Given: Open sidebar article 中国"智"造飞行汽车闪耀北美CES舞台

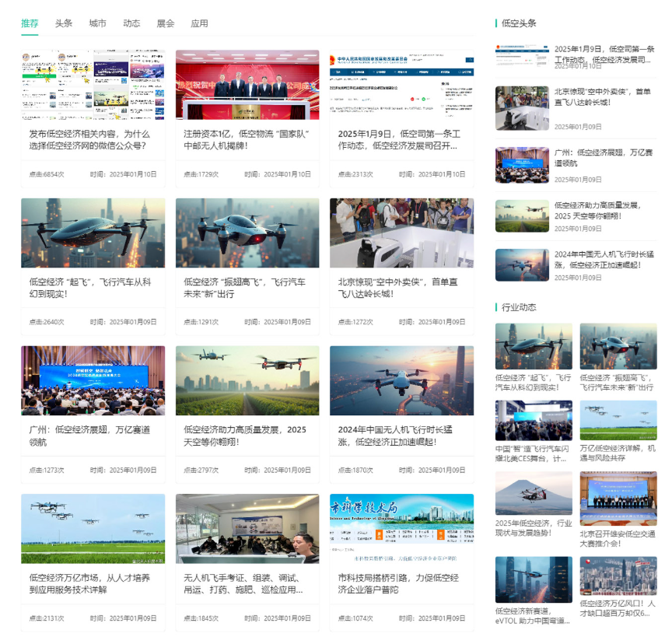Looking at the screenshot, I should point(534,453).
